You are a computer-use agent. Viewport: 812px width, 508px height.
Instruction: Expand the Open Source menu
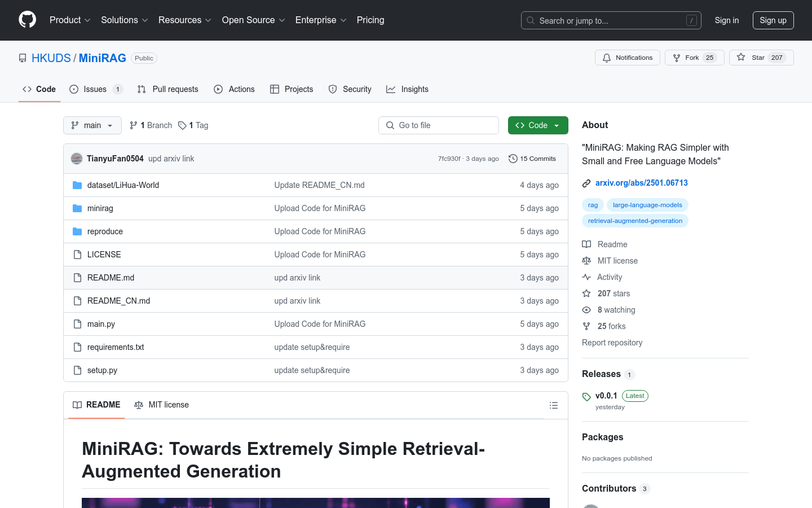click(x=254, y=20)
